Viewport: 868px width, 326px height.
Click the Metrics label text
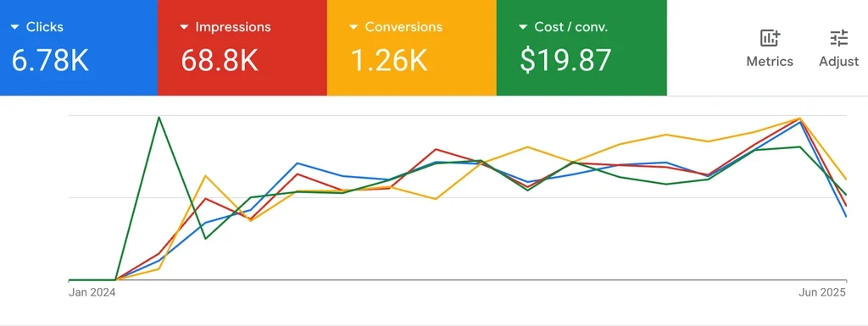point(770,61)
